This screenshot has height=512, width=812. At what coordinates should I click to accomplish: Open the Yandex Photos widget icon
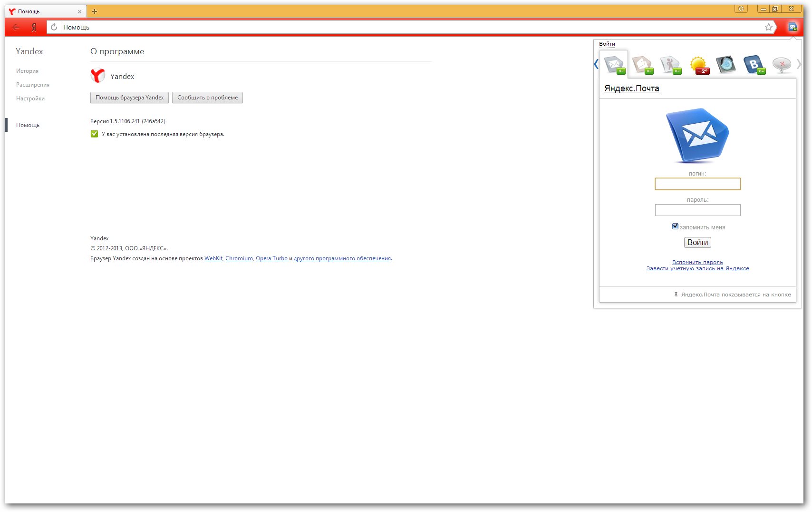point(642,65)
